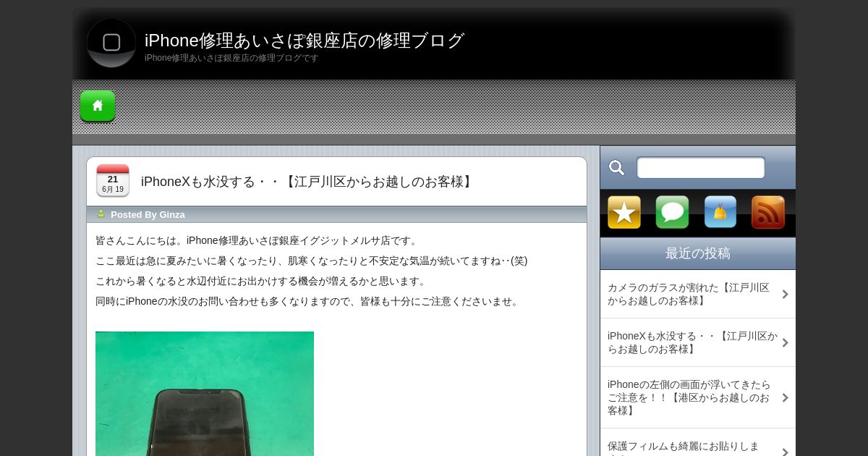Click chevron beside 保護フィルムも綺麗にお貼りしま
868x456 pixels.
[x=785, y=452]
